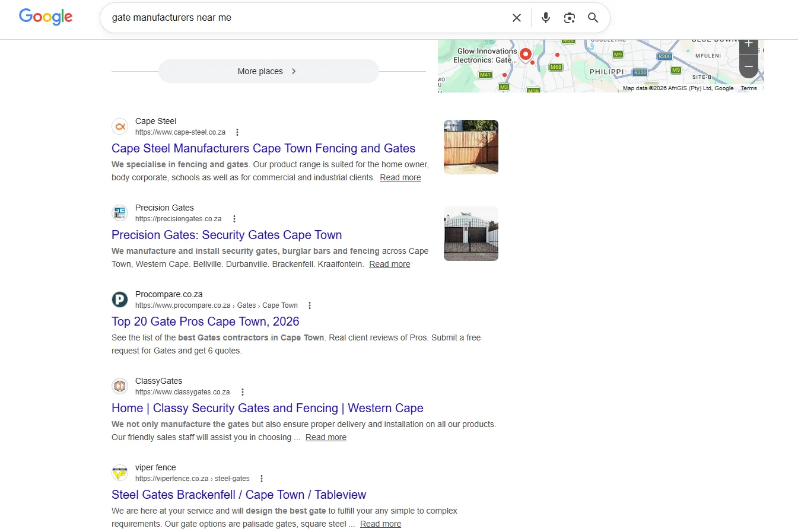Click the Cape Steel site name
Image resolution: width=798 pixels, height=532 pixels.
(156, 121)
